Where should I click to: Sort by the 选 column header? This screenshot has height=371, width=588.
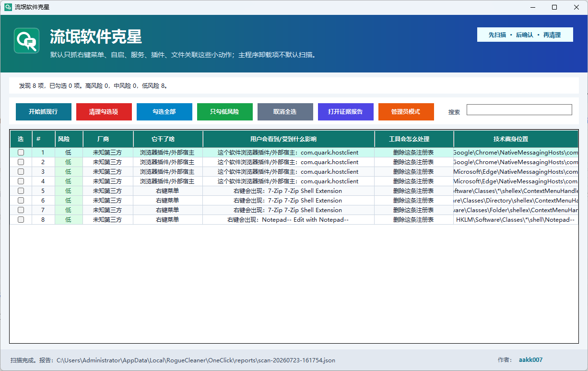(x=21, y=139)
